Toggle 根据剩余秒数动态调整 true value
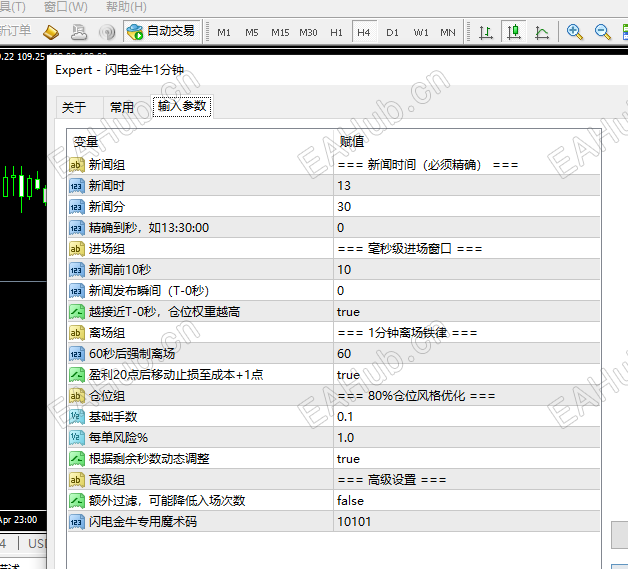Screen dimensions: 628x569 [x=467, y=459]
